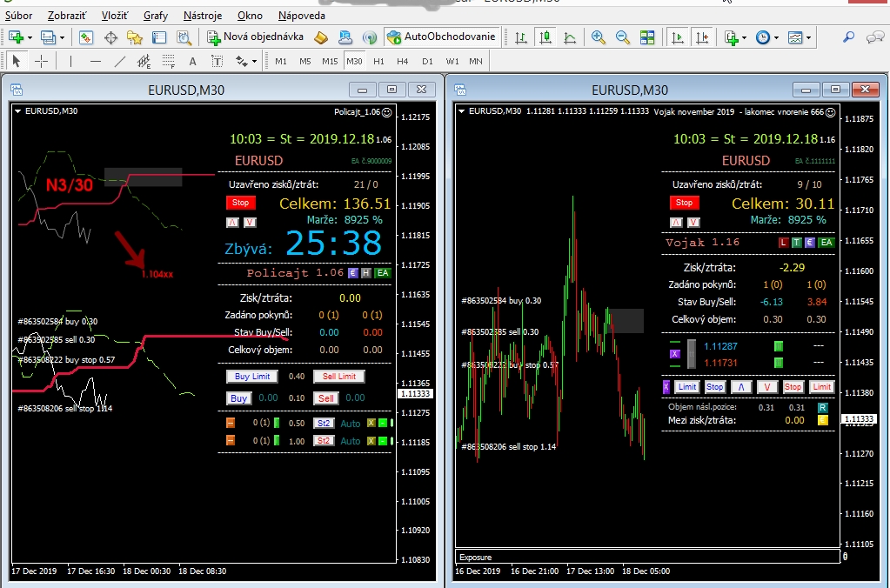Click the Templates icon

[795, 37]
